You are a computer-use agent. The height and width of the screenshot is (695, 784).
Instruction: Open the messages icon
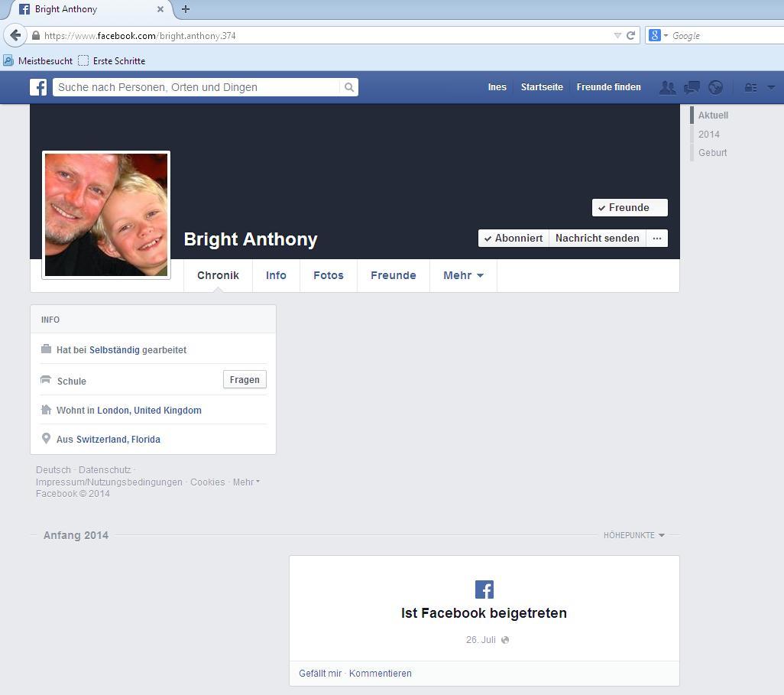692,87
